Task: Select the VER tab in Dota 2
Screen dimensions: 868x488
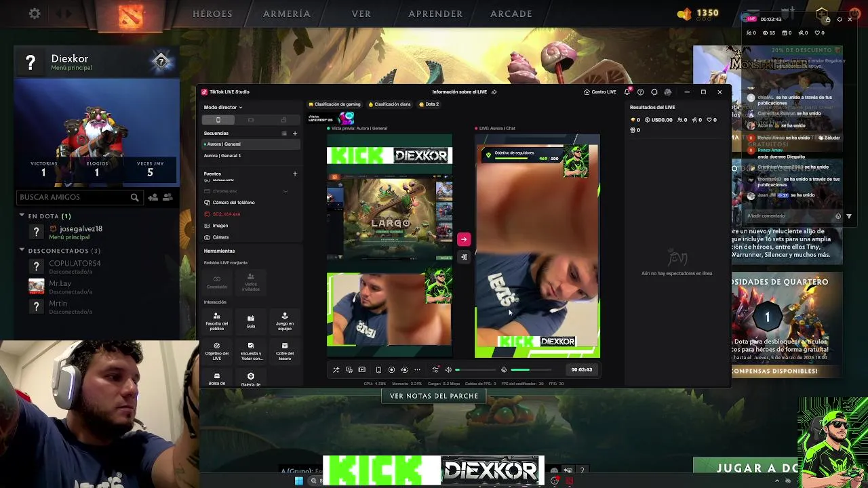Action: tap(361, 14)
